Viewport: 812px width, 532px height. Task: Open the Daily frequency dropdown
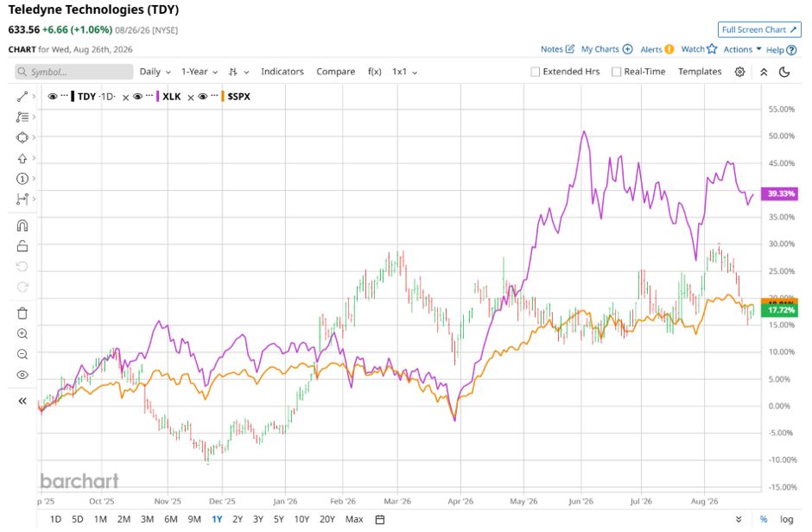click(x=155, y=72)
